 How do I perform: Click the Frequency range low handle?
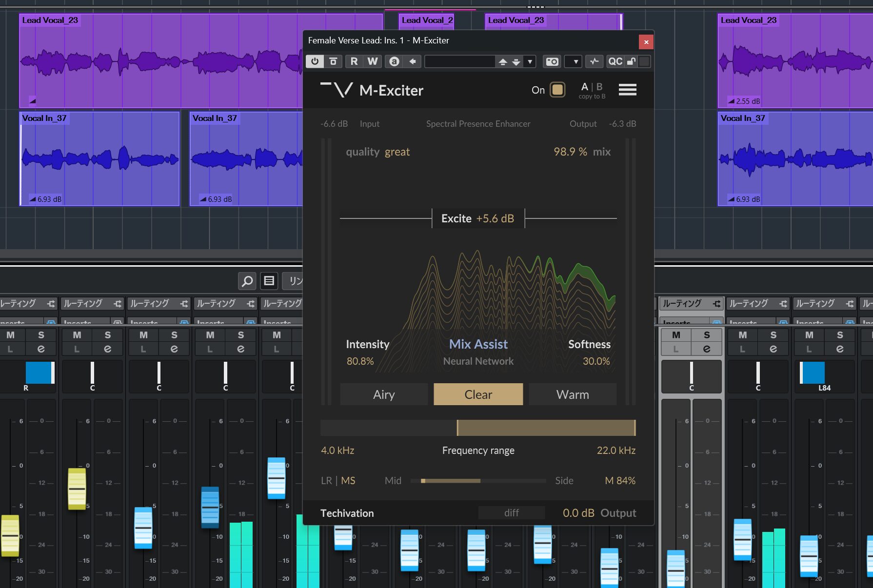pos(457,428)
